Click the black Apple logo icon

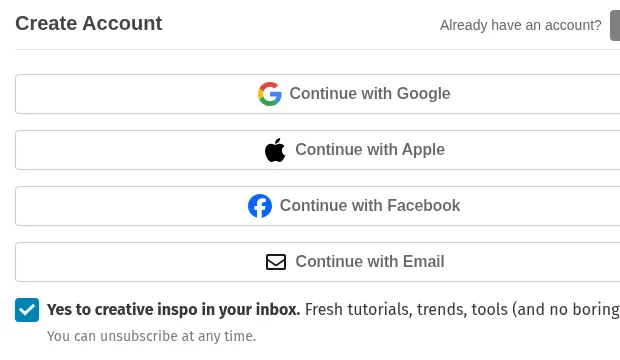(x=275, y=150)
